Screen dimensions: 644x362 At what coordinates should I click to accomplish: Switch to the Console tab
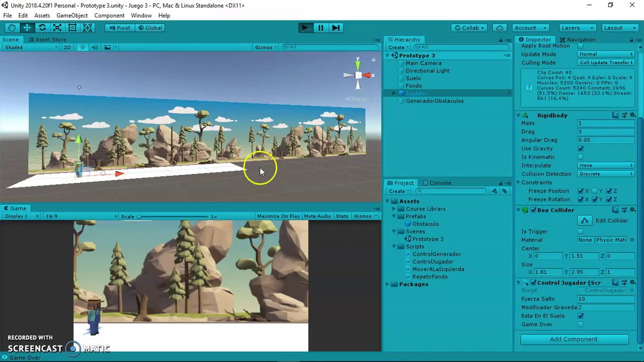(x=436, y=183)
